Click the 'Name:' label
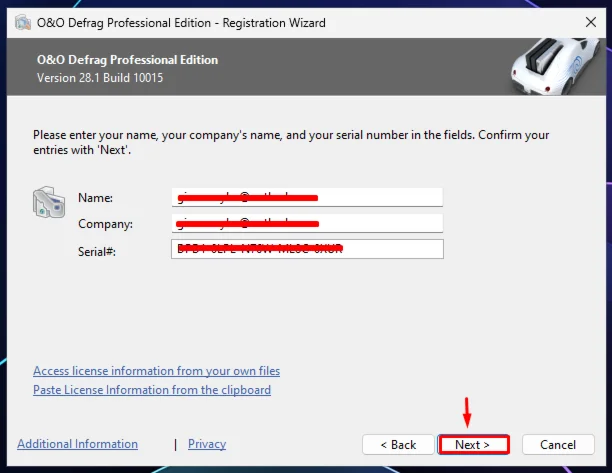612x473 pixels. tap(95, 198)
